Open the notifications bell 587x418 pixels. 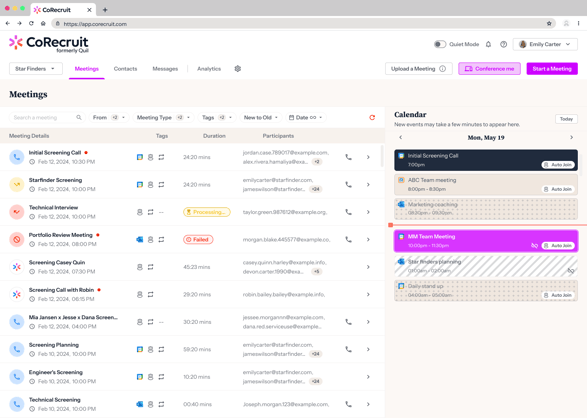coord(488,44)
